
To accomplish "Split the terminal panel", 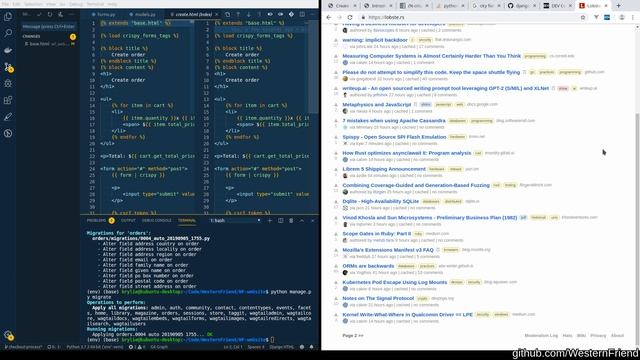I will pyautogui.click(x=280, y=220).
